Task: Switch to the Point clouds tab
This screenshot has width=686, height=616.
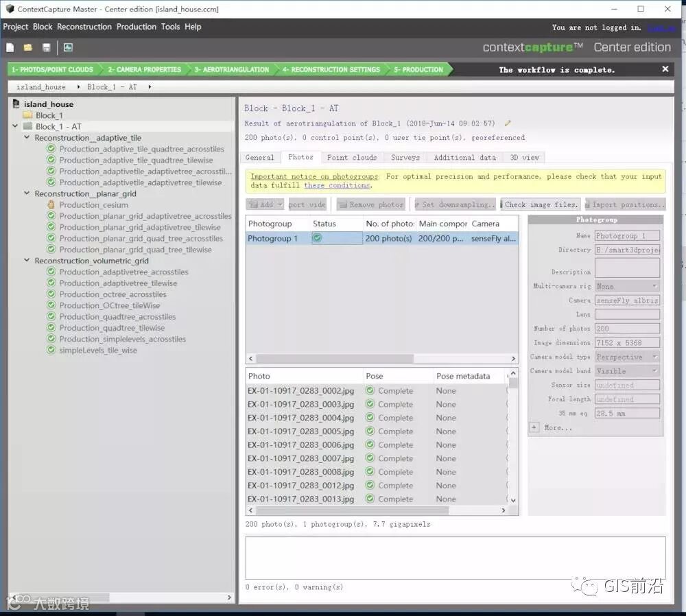Action: [x=352, y=158]
